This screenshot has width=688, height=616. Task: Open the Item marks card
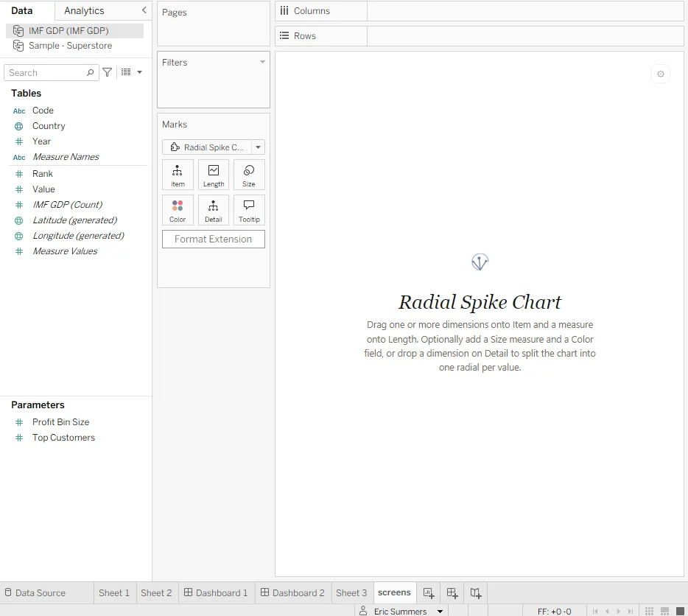(178, 175)
